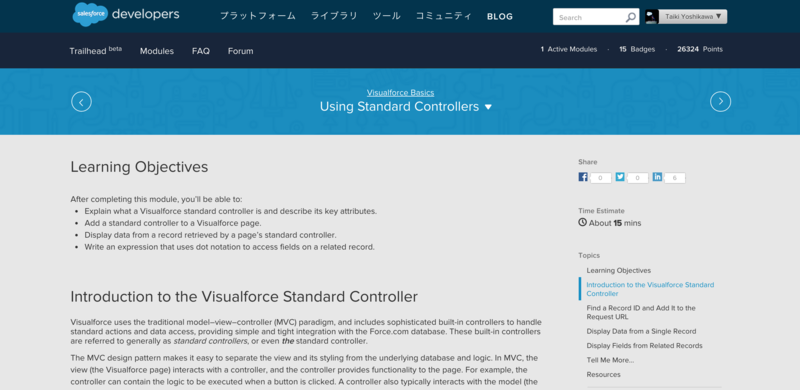Open ライブラリ menu
This screenshot has width=800, height=390.
click(x=334, y=16)
